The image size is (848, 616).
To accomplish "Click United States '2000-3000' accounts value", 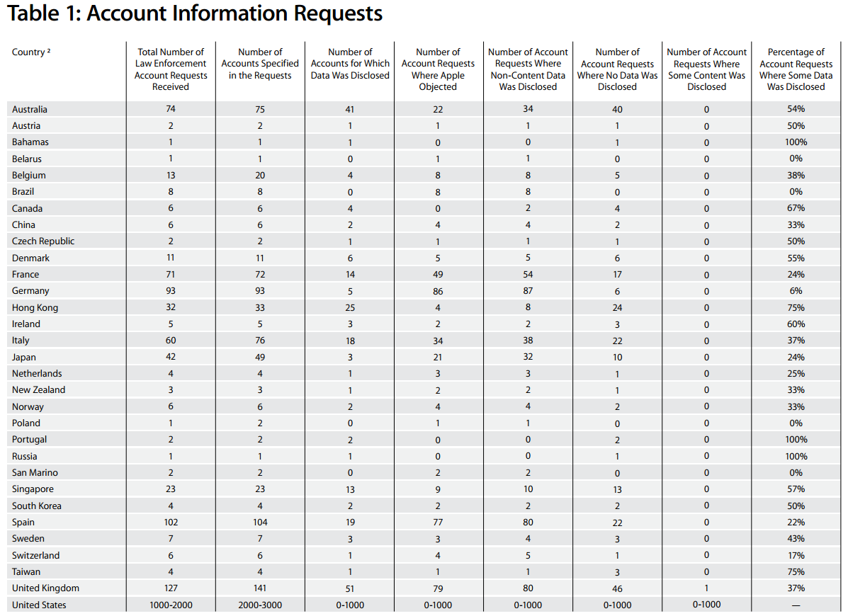I will (259, 605).
